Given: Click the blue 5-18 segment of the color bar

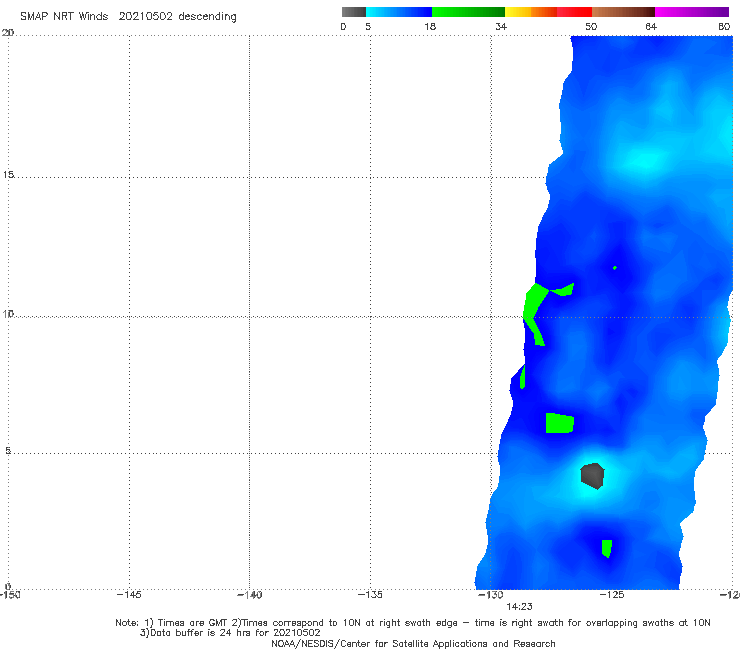Looking at the screenshot, I should [399, 12].
